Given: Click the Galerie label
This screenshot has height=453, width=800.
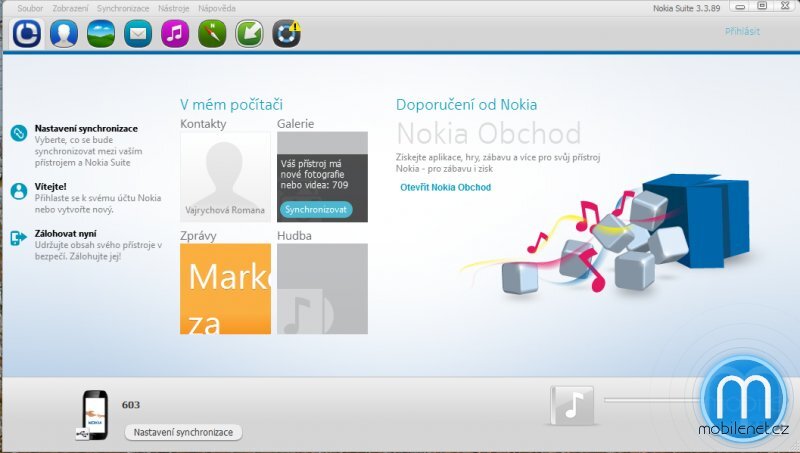Looking at the screenshot, I should coord(295,124).
